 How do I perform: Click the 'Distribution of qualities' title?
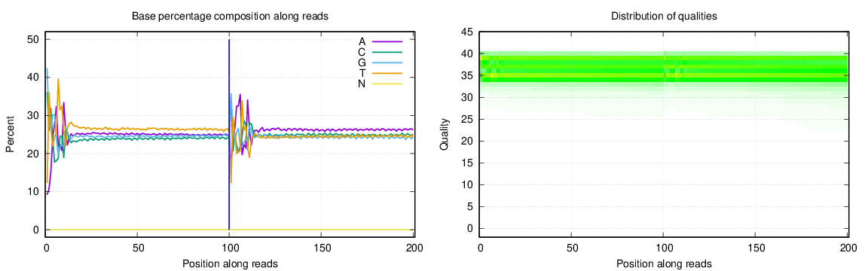click(665, 17)
